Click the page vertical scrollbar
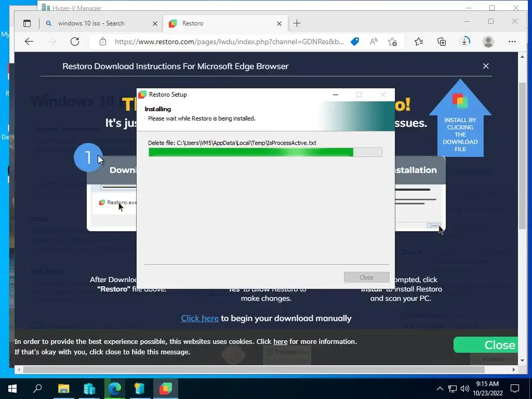532x399 pixels. point(522,155)
